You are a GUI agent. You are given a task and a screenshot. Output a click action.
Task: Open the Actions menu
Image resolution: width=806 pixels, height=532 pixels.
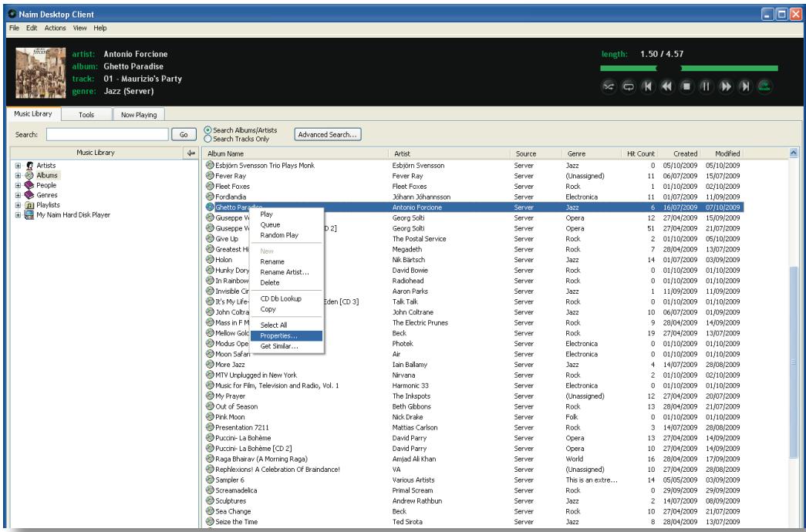click(x=55, y=29)
